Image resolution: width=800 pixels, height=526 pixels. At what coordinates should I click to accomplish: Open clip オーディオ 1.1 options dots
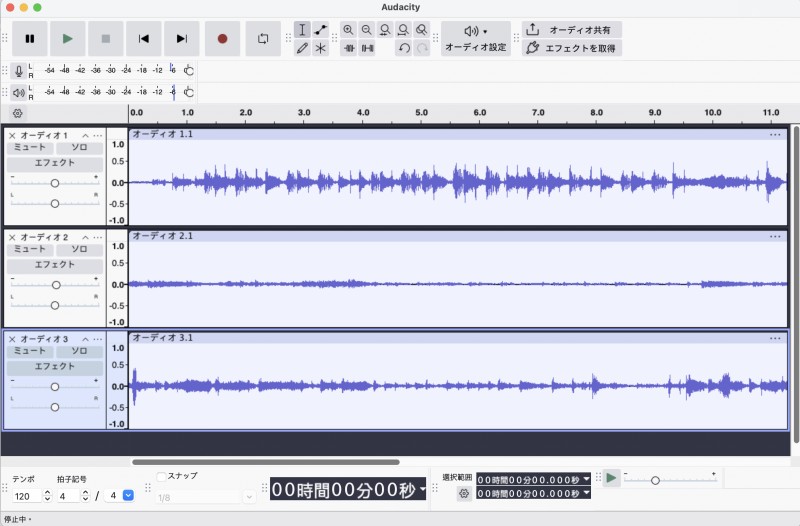(775, 135)
